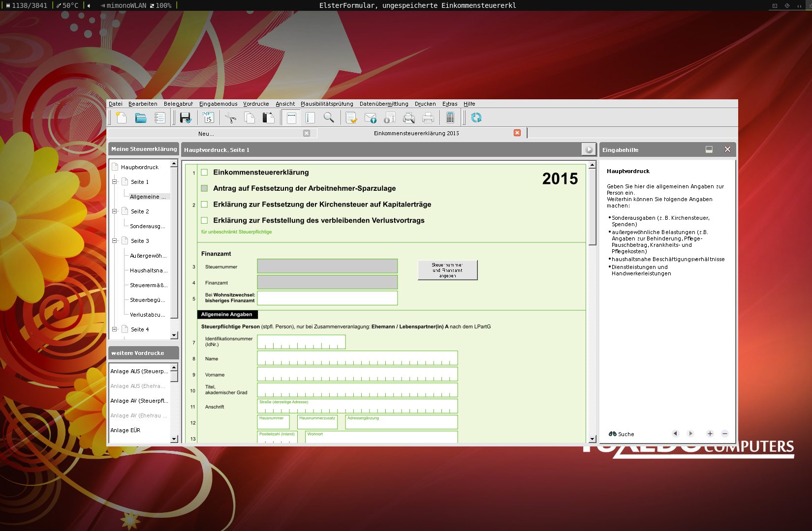The image size is (812, 531).
Task: Click the bisheriges Finanzamt input field
Action: click(327, 298)
